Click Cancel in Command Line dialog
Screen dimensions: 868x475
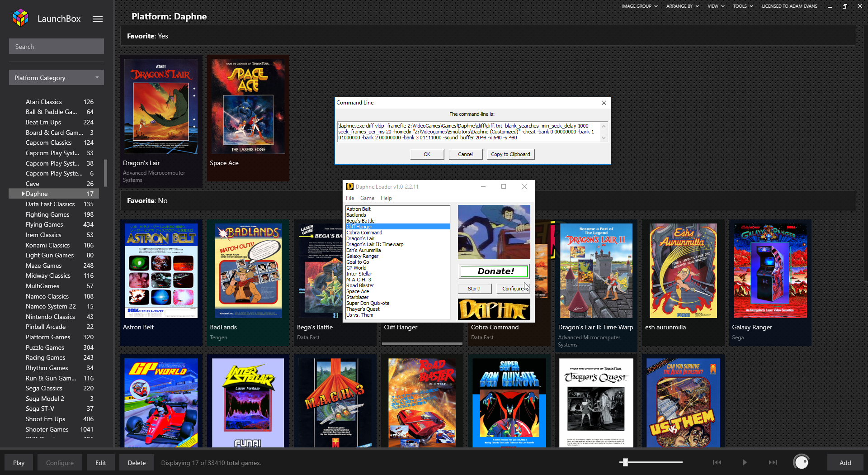click(x=465, y=154)
